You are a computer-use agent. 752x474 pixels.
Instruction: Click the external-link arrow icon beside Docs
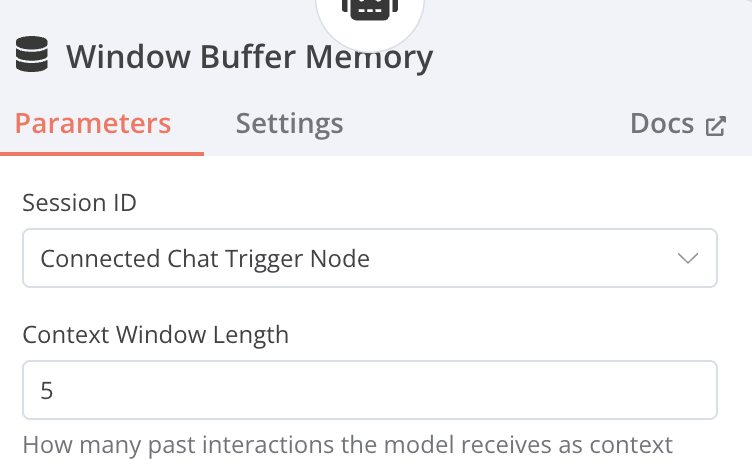click(x=716, y=125)
